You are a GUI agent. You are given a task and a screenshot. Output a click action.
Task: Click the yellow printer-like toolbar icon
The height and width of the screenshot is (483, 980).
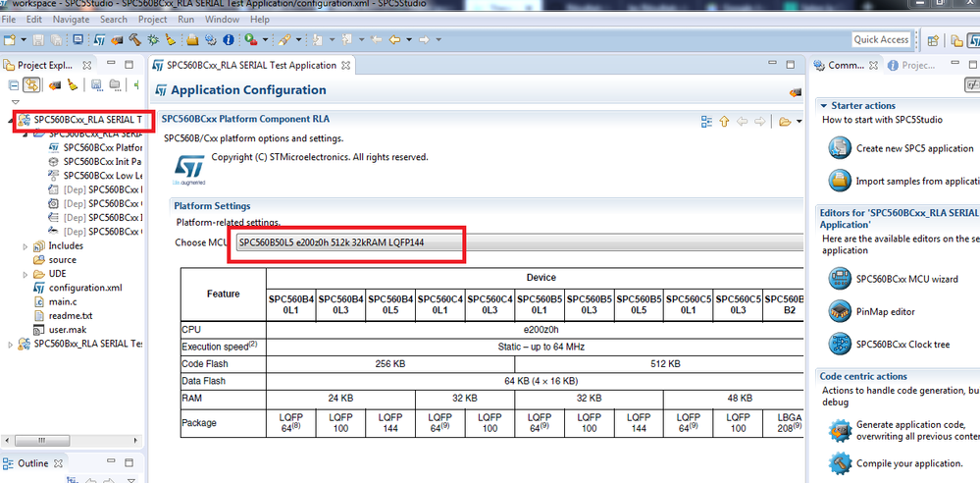[192, 39]
